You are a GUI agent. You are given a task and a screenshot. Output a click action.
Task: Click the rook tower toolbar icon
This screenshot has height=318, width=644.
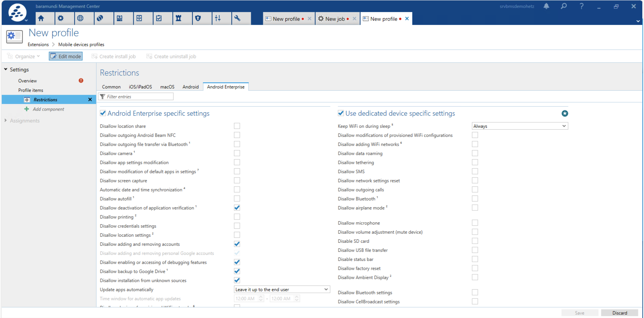point(179,18)
